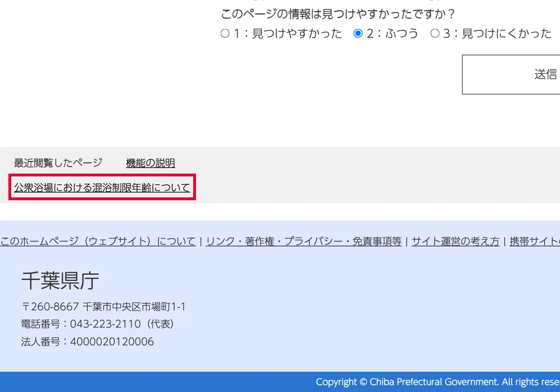This screenshot has height=392, width=560.
Task: Select radio option 2: ふつう
Action: pyautogui.click(x=358, y=34)
